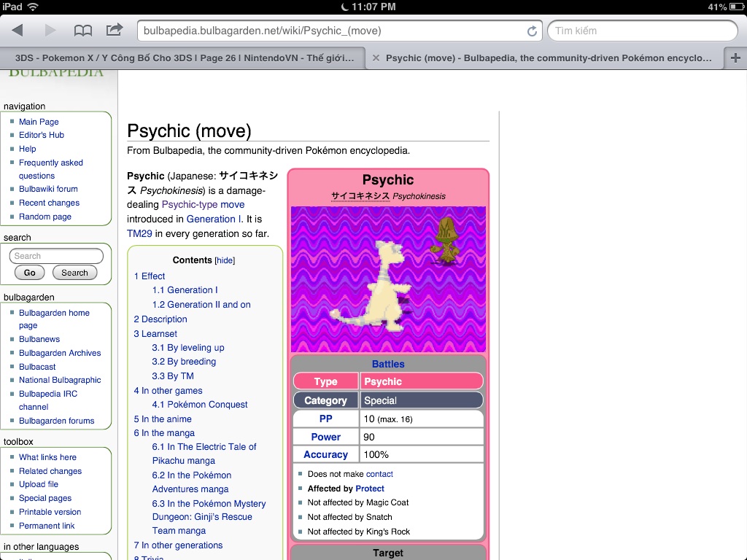Close the Psychic (move) tab
This screenshot has height=560, width=747.
[376, 58]
